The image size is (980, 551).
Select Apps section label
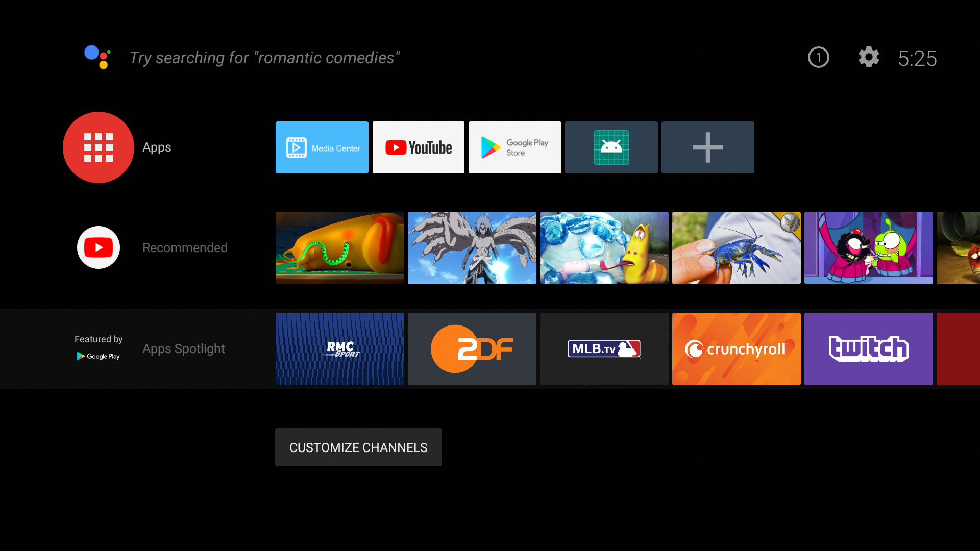coord(157,146)
